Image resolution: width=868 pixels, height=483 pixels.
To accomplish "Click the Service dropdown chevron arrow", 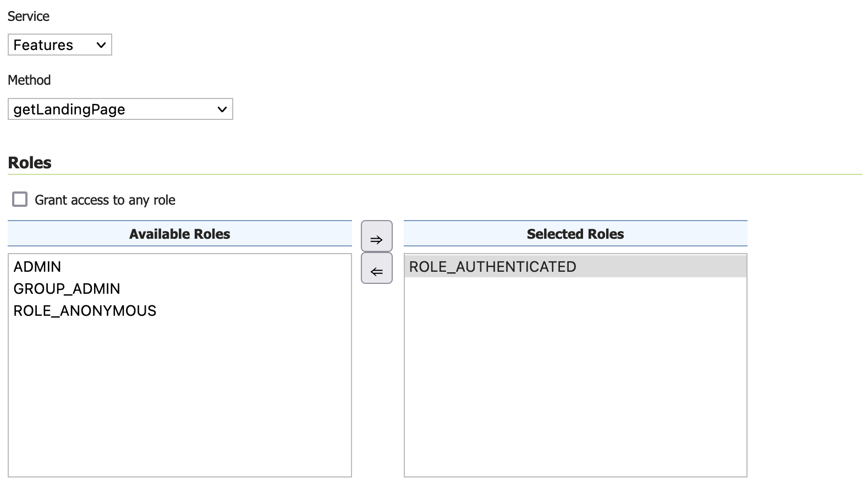I will [101, 45].
